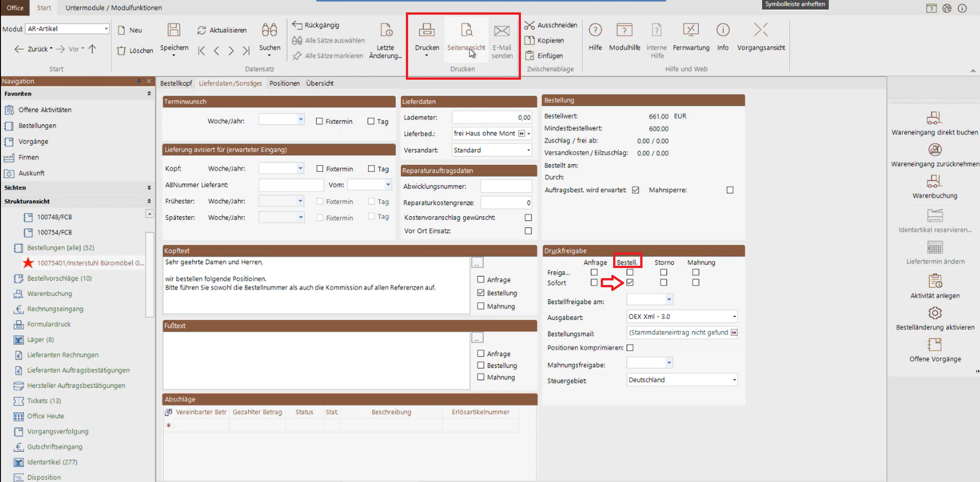Open the Suchen binoculars tool
Screen dimensions: 980x482
coord(269,30)
